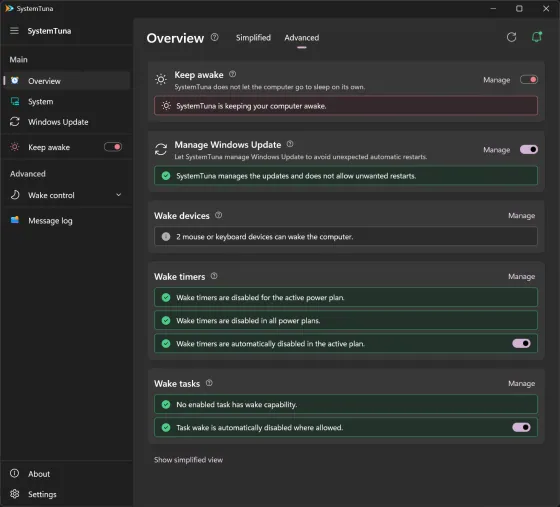Click the SystemTuna sidebar header title
The width and height of the screenshot is (560, 507).
[x=49, y=31]
